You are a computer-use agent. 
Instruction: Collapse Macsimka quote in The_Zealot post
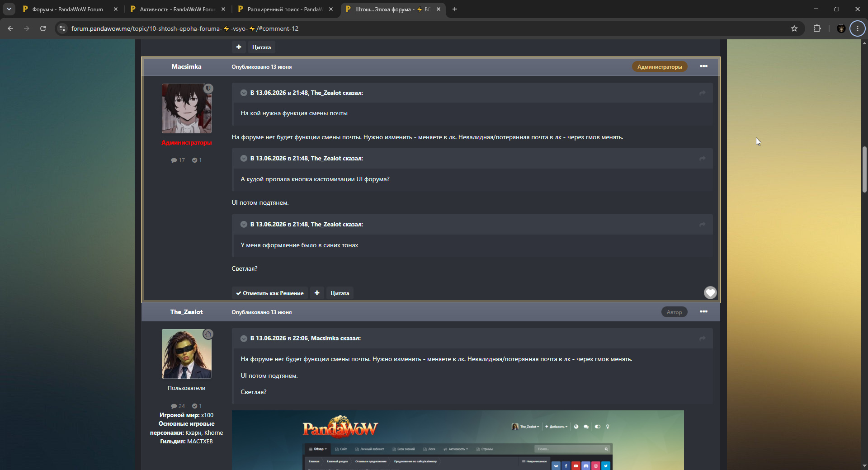coord(244,338)
